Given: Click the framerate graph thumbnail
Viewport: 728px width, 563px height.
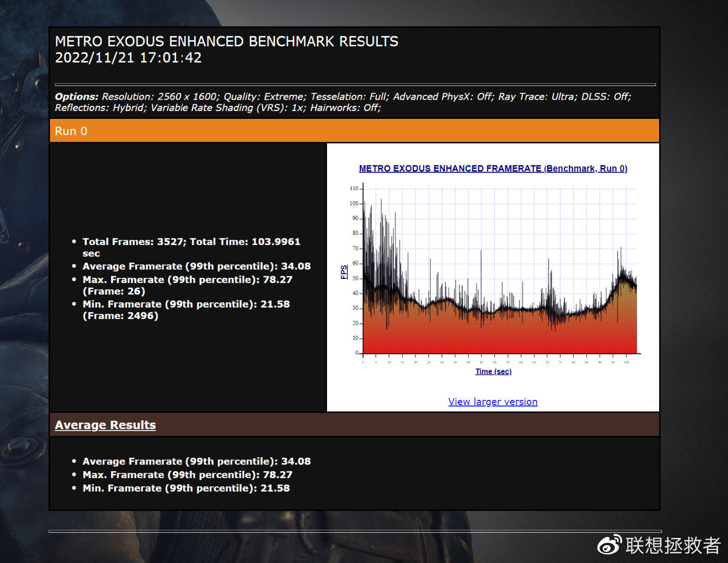Looking at the screenshot, I should click(493, 271).
